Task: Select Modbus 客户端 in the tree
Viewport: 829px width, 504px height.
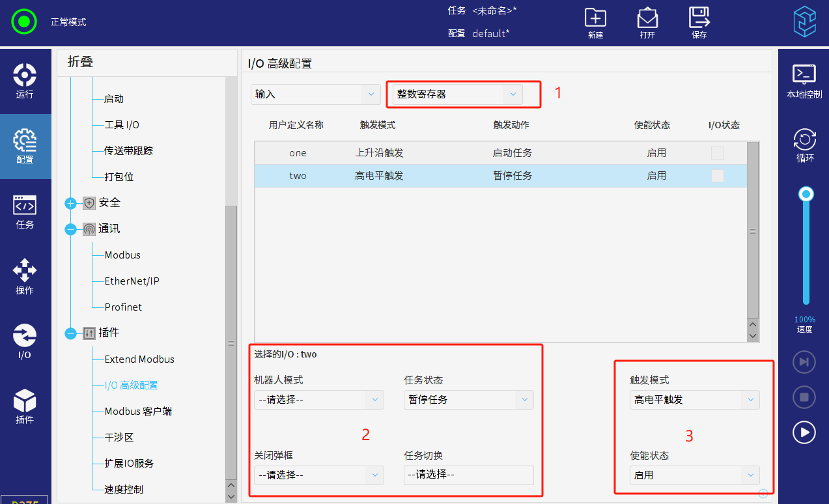Action: [138, 412]
